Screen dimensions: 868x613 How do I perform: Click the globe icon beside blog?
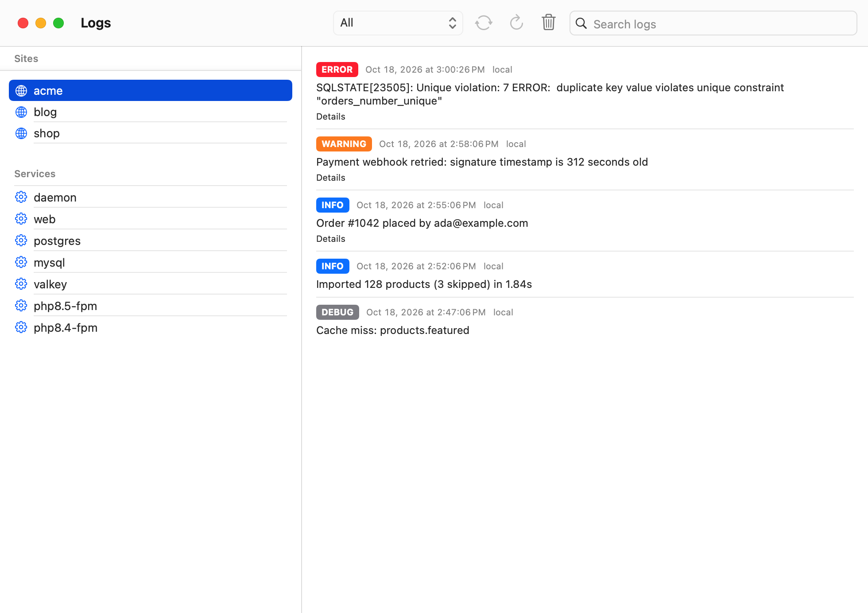21,112
